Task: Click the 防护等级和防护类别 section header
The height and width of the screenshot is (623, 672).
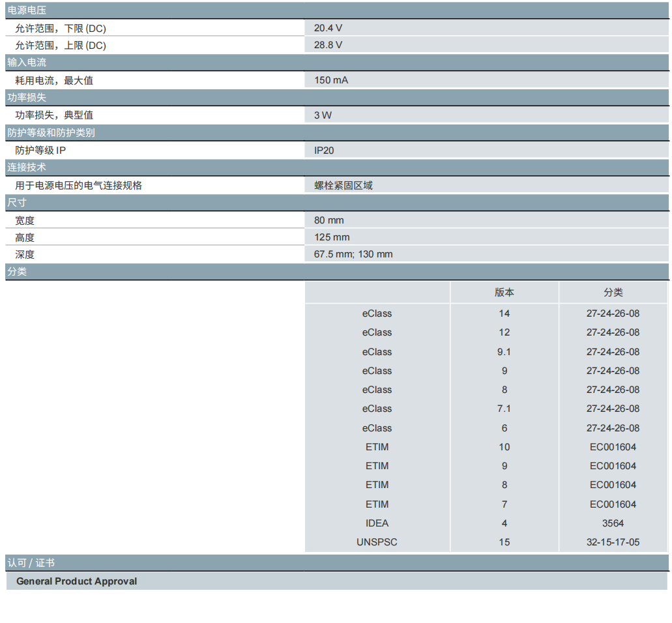Action: (x=51, y=133)
